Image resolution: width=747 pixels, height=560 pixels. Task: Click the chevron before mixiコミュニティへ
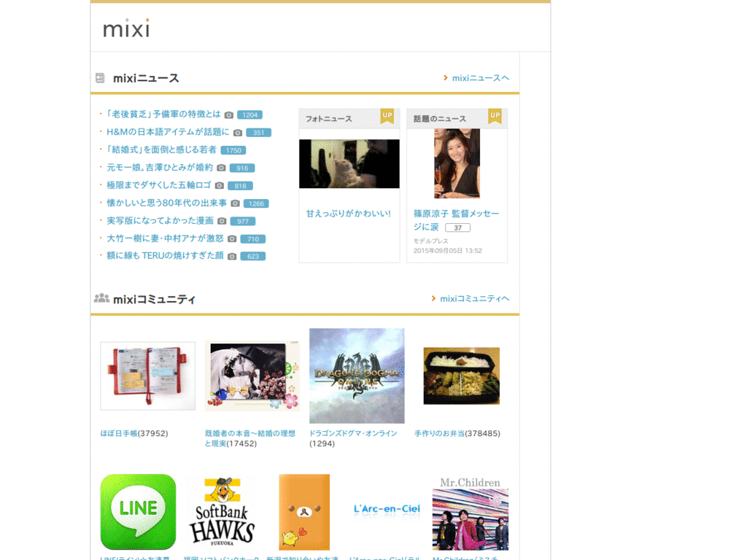click(433, 298)
